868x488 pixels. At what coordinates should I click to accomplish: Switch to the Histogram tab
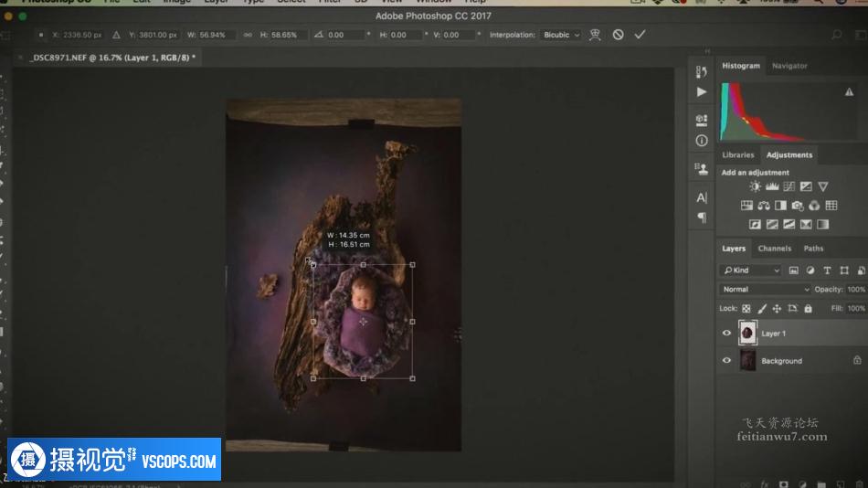click(741, 66)
